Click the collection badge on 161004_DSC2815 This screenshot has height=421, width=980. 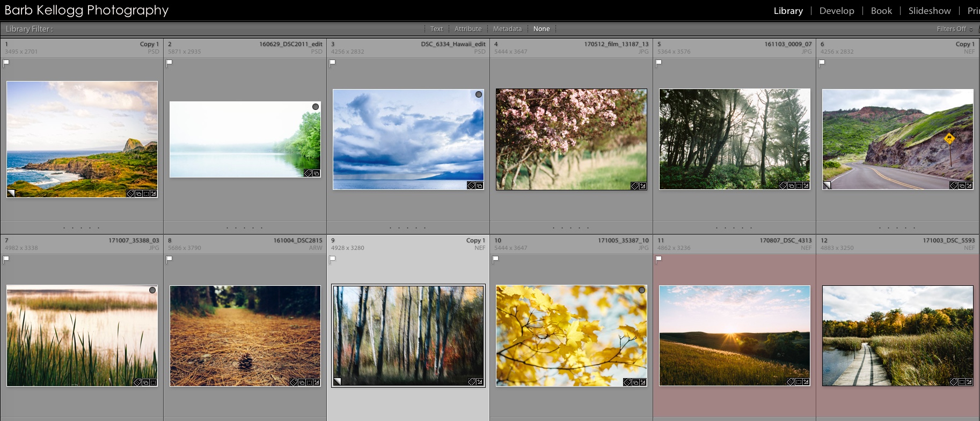302,382
